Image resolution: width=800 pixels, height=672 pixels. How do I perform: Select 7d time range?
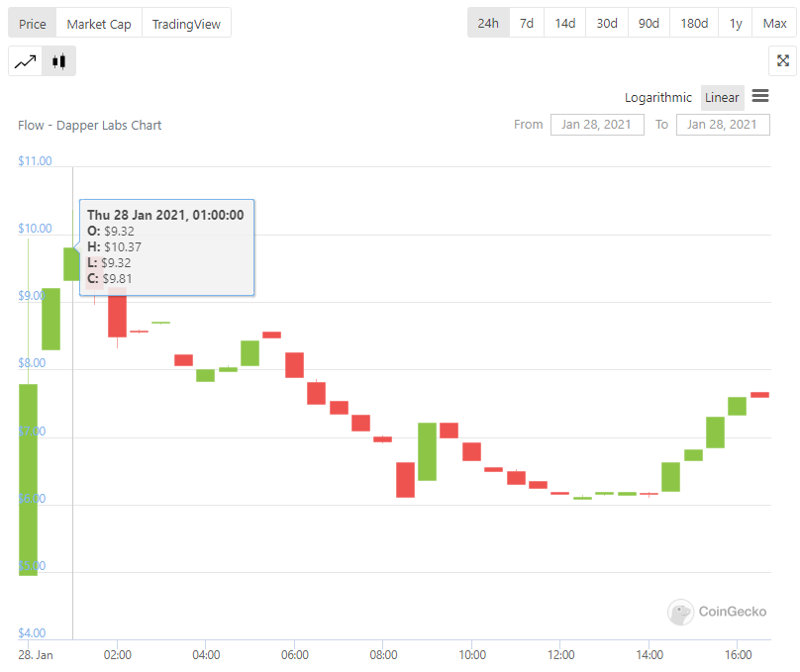527,23
